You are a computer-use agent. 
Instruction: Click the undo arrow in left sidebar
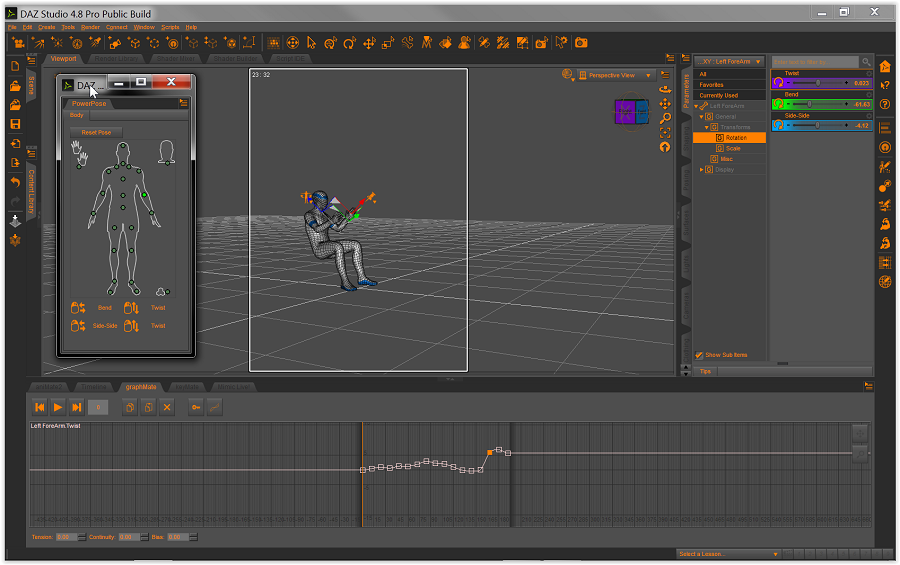15,182
